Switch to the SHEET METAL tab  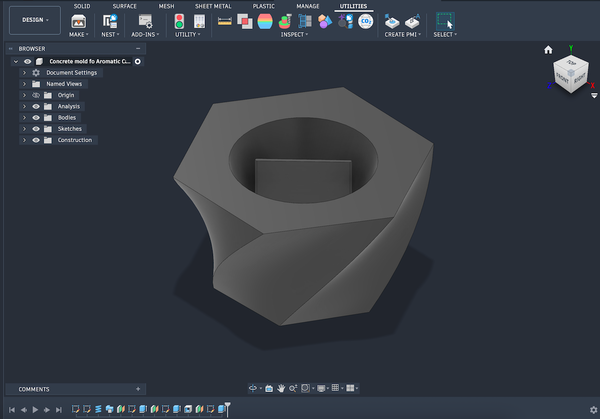click(x=213, y=6)
